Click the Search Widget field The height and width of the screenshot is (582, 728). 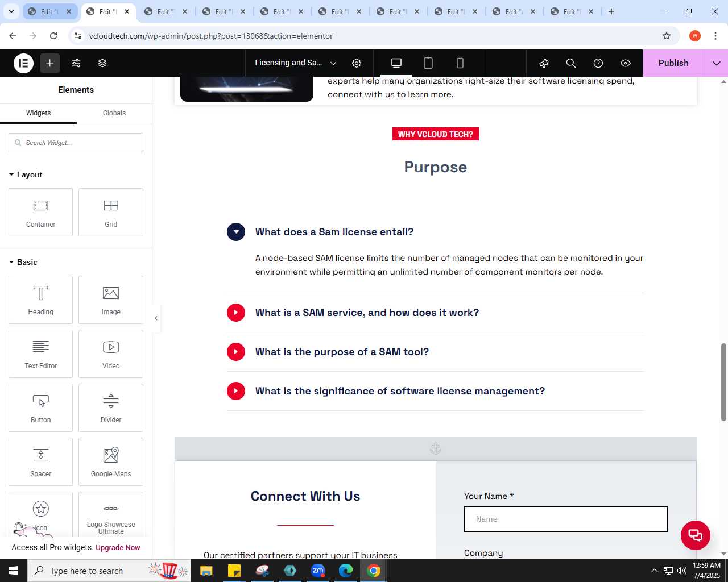pyautogui.click(x=76, y=143)
